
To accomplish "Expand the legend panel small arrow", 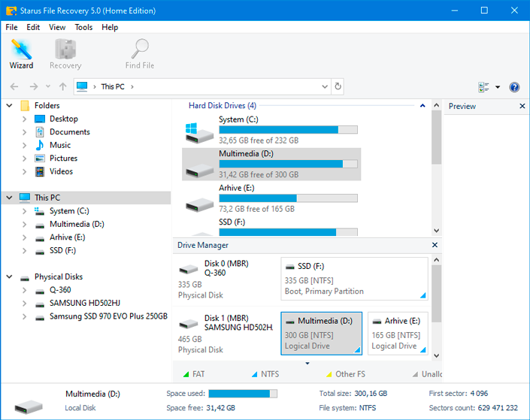I will [307, 364].
